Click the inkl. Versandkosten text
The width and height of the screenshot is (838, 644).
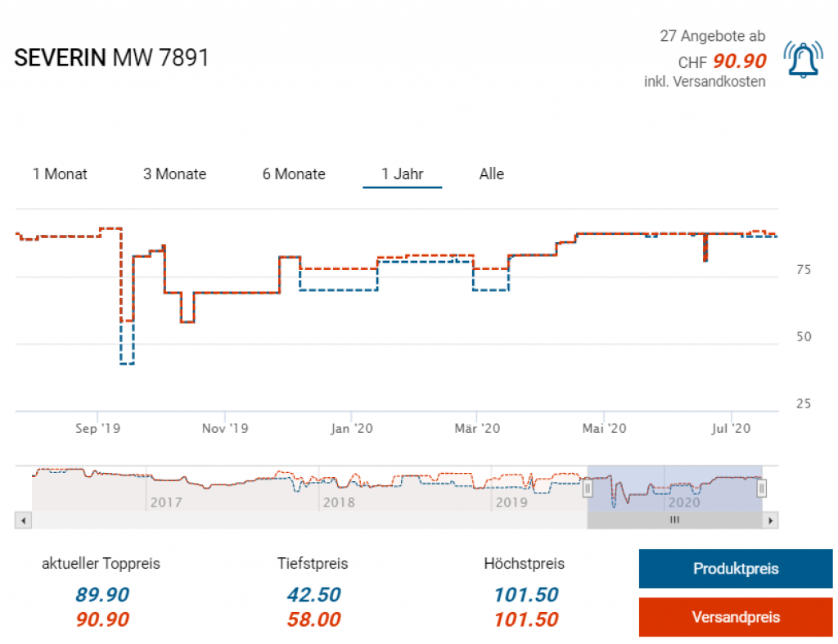point(705,82)
